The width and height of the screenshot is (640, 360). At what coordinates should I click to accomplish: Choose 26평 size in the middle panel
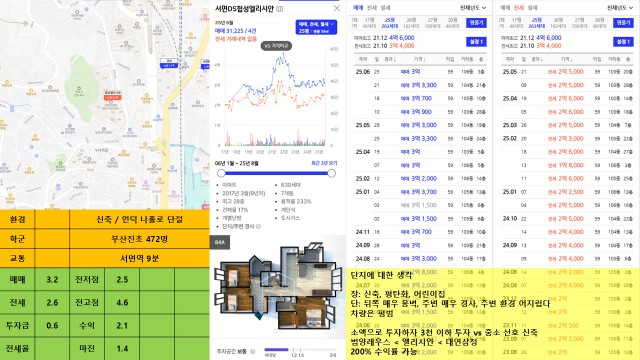(x=411, y=23)
